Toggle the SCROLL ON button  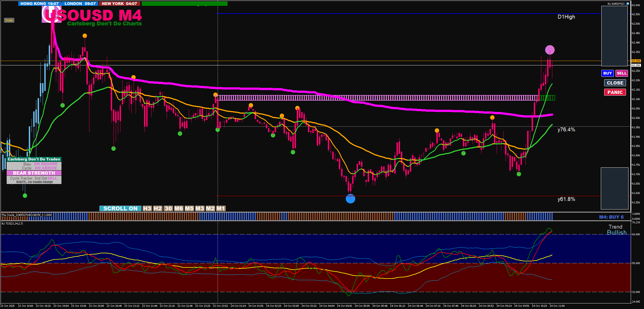120,208
